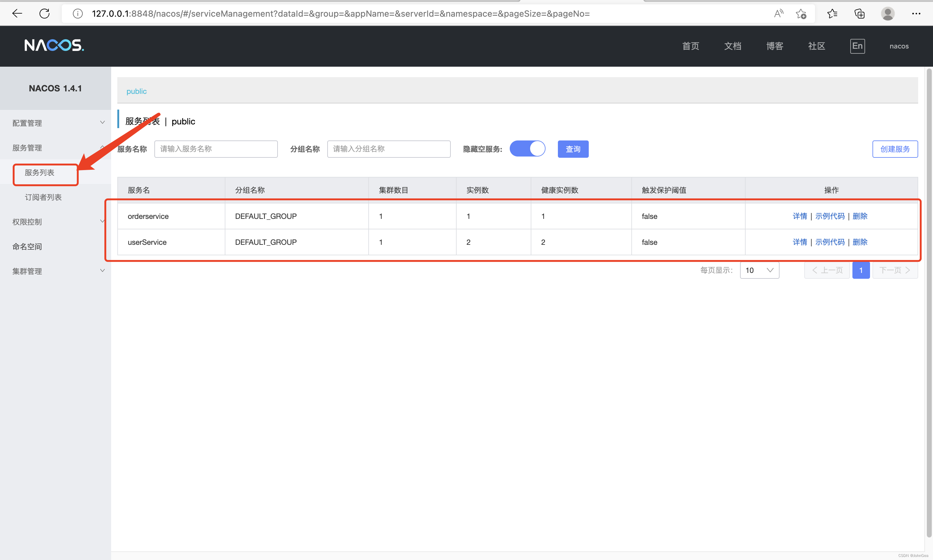The image size is (933, 560).
Task: Reload the page with the refresh icon
Action: tap(44, 14)
